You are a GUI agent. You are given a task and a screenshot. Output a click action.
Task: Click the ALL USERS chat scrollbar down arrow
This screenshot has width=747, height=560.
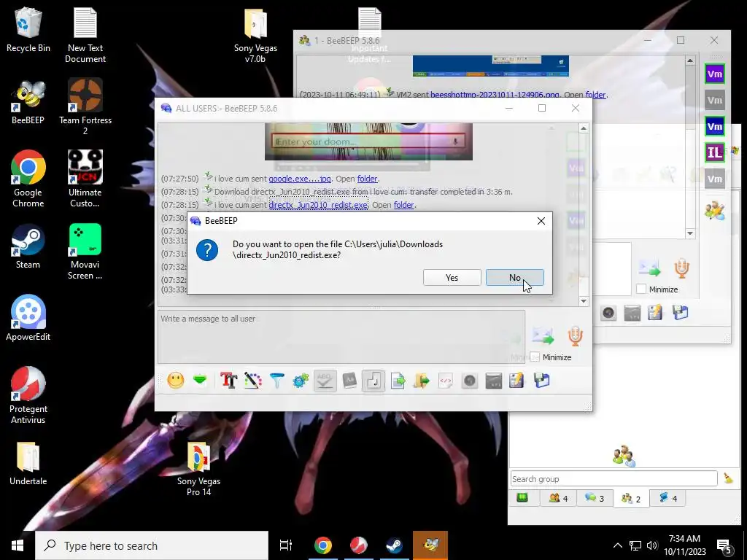[x=584, y=301]
